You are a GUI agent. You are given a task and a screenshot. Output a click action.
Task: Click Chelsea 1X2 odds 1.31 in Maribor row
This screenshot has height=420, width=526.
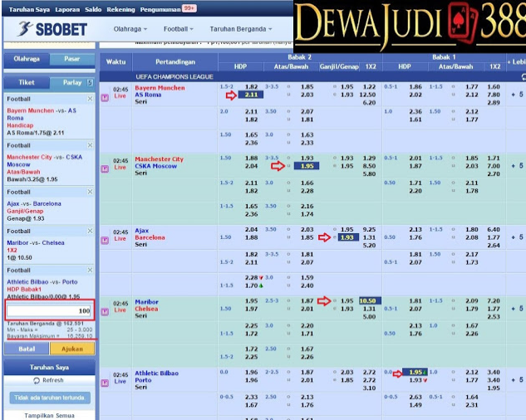[x=369, y=309]
